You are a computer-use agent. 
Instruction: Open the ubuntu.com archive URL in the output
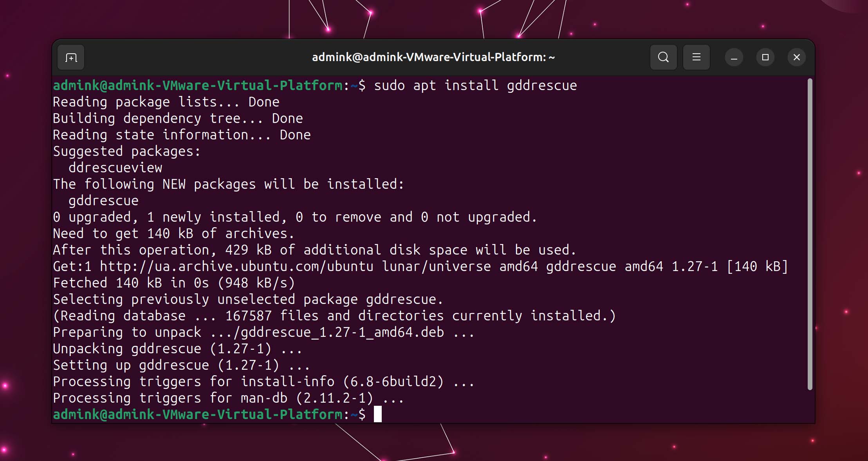235,266
